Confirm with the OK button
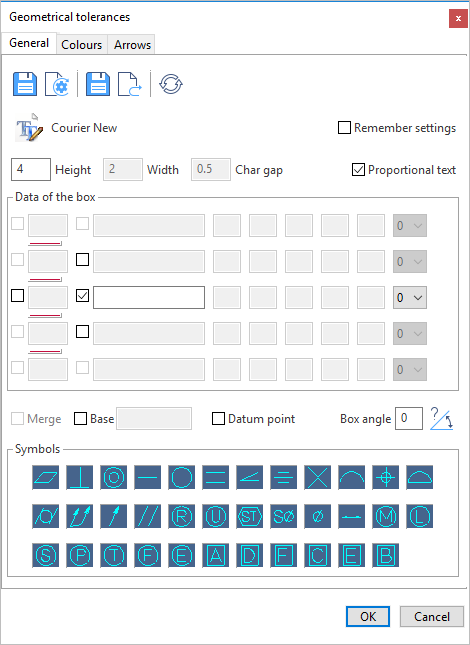 (368, 616)
